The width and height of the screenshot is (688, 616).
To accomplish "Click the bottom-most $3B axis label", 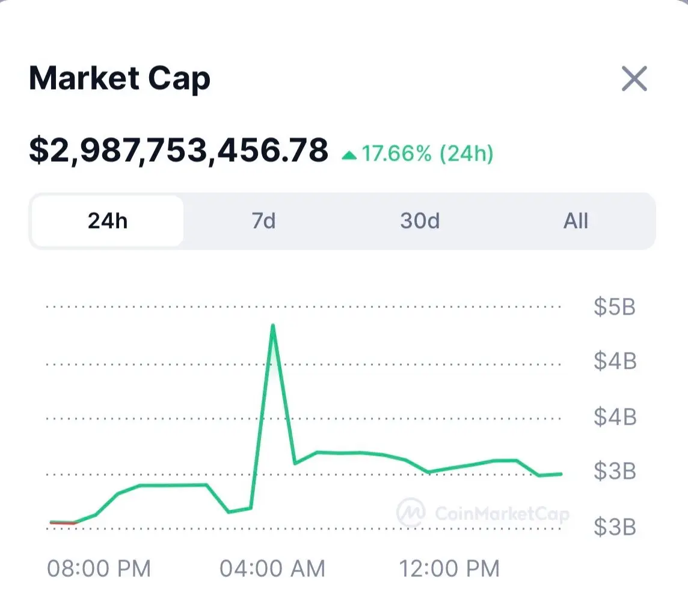I will [x=615, y=527].
